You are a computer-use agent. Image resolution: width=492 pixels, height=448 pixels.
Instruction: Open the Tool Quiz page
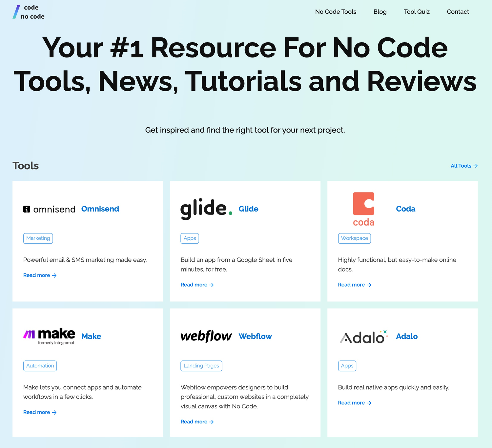417,12
